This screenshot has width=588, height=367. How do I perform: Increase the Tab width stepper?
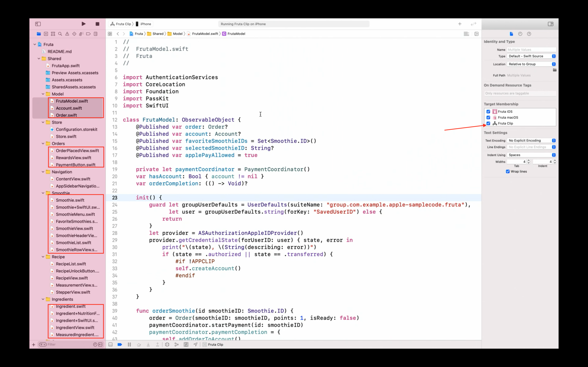coord(528,160)
